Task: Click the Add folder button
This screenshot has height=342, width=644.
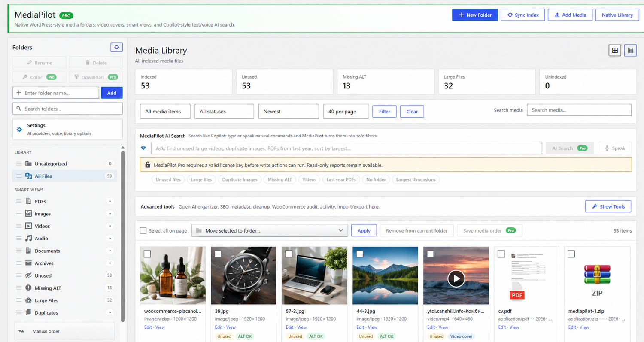Action: (112, 93)
